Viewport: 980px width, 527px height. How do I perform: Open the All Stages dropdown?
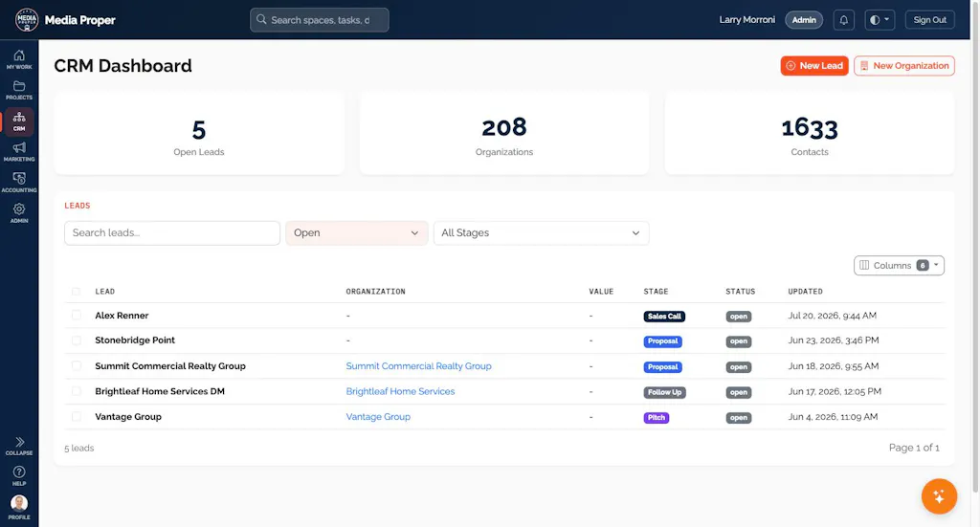[x=541, y=233]
